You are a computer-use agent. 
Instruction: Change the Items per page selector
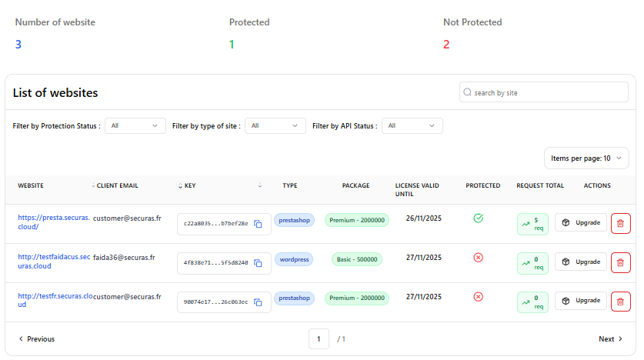pyautogui.click(x=586, y=158)
